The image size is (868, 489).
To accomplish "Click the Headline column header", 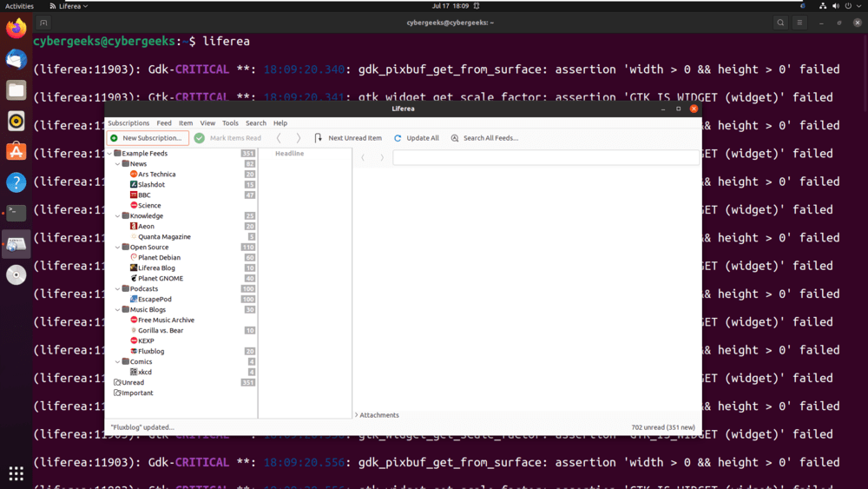I will click(290, 154).
